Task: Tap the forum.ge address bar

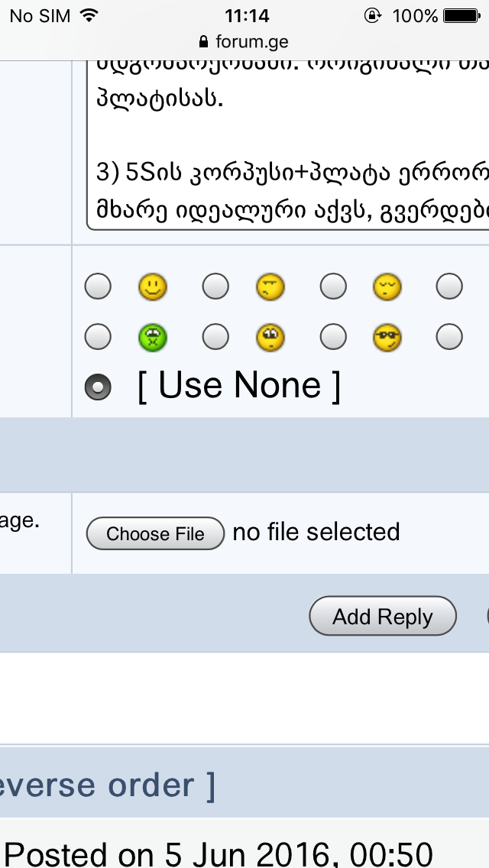Action: [244, 42]
